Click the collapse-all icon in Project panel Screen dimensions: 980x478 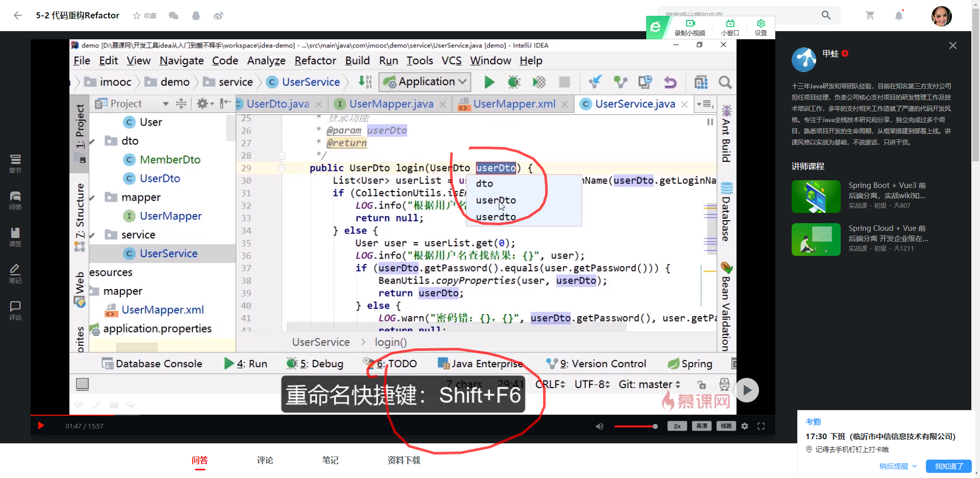(181, 104)
